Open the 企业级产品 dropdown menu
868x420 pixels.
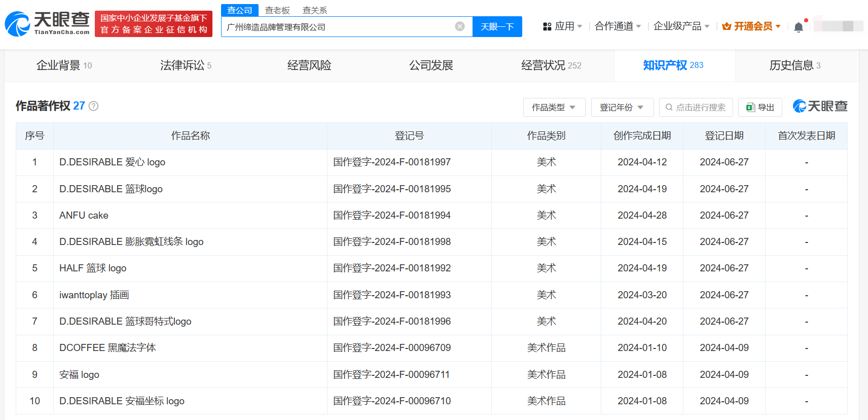tap(681, 26)
